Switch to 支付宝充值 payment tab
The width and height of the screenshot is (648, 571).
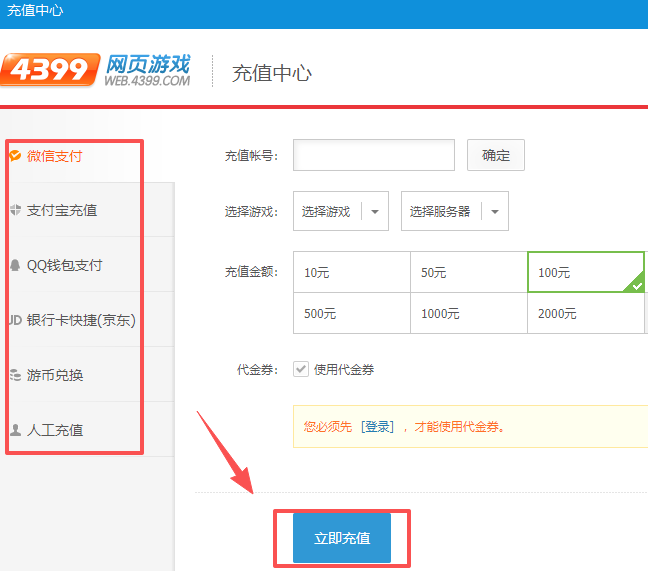[x=62, y=210]
